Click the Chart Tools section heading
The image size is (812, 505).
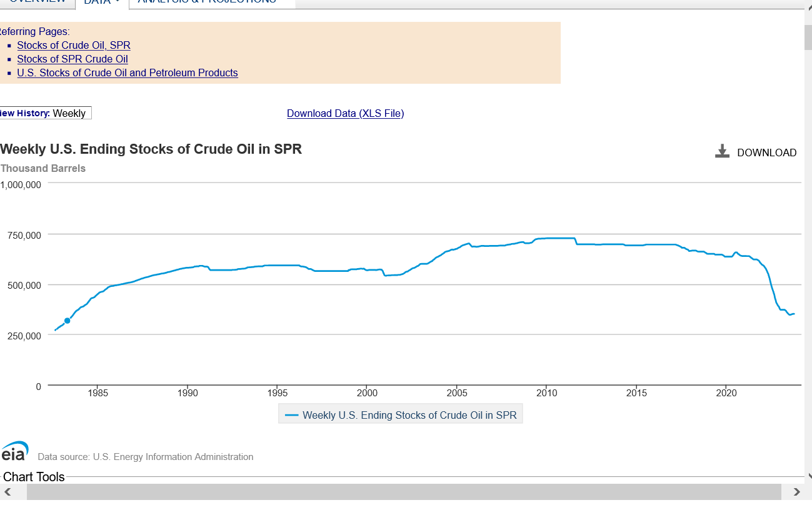click(x=34, y=477)
